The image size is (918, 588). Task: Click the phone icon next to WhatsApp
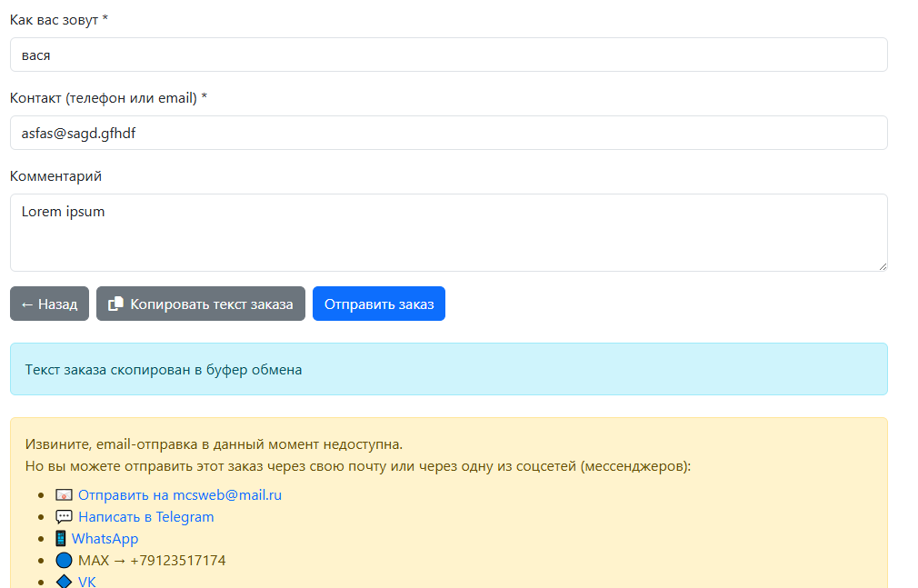61,539
